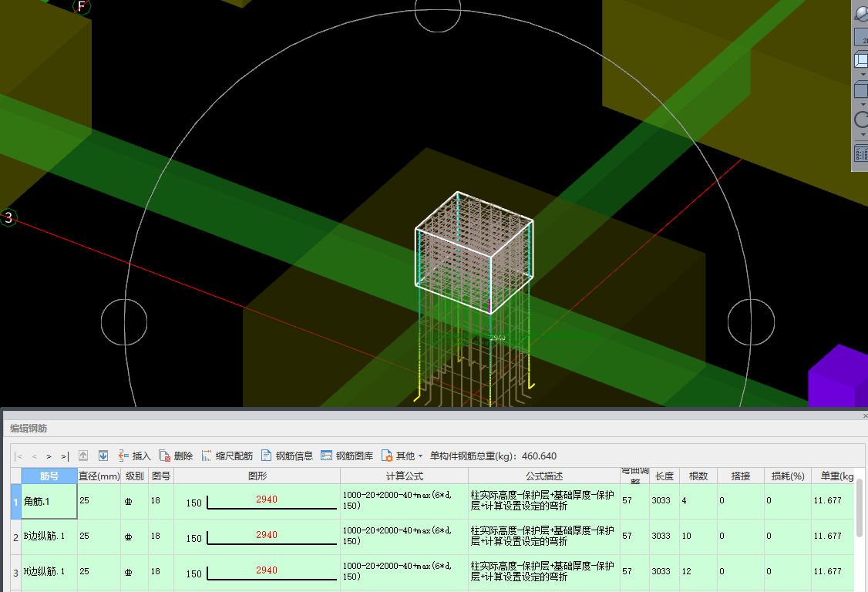Click the 插入 insert row button
Viewport: 868px width, 592px height.
tap(135, 456)
